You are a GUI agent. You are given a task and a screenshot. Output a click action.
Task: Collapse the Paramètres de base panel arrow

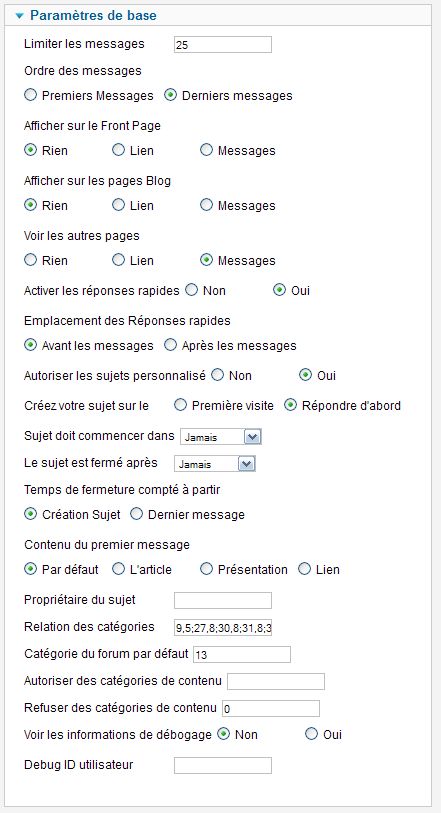pyautogui.click(x=20, y=16)
